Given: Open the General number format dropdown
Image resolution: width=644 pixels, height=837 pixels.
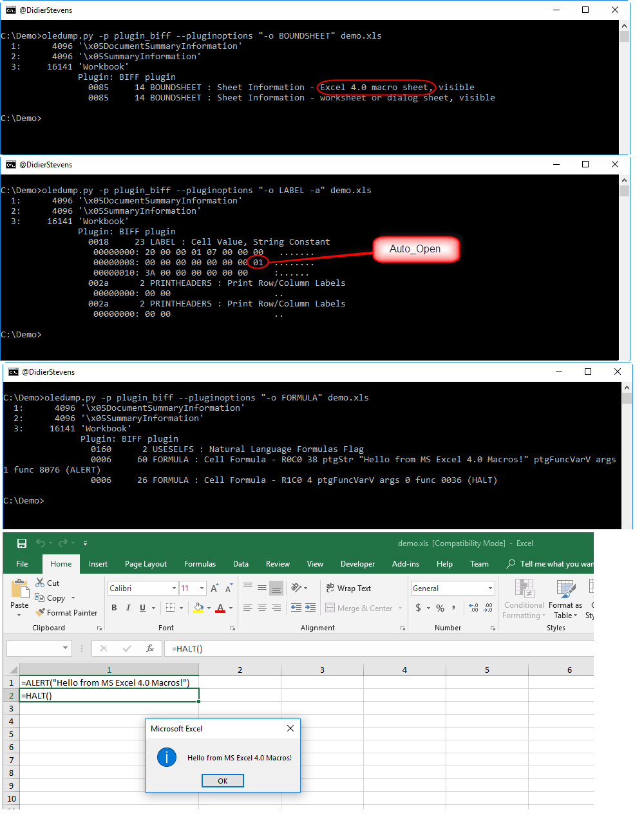Looking at the screenshot, I should pyautogui.click(x=491, y=588).
